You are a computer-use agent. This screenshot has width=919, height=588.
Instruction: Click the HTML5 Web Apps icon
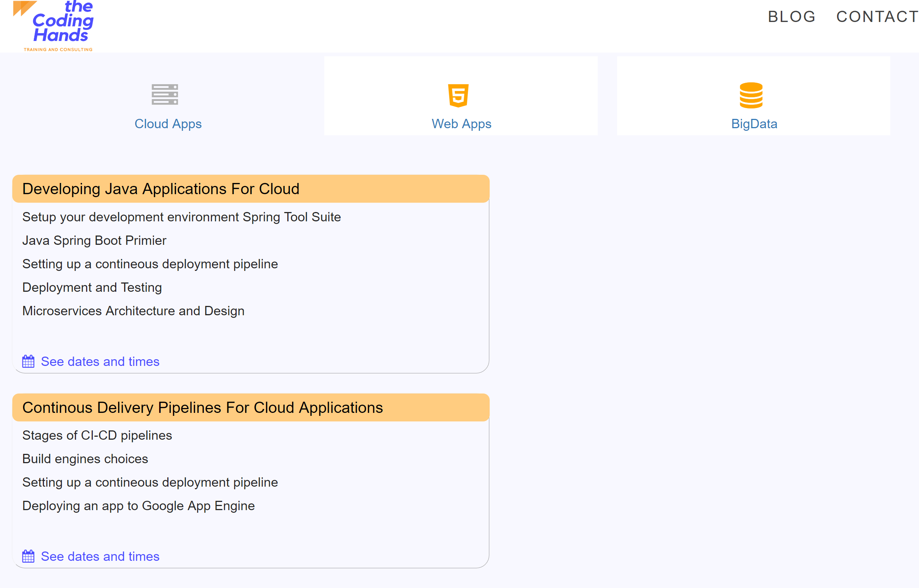point(458,95)
